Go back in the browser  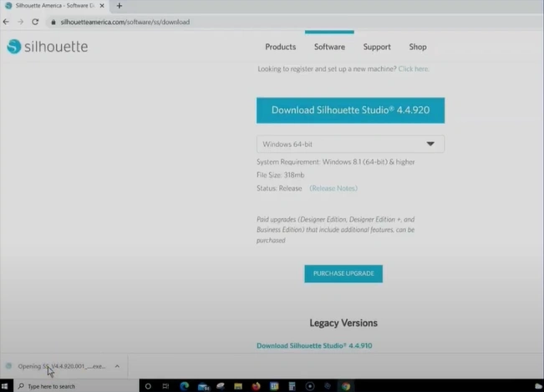6,22
